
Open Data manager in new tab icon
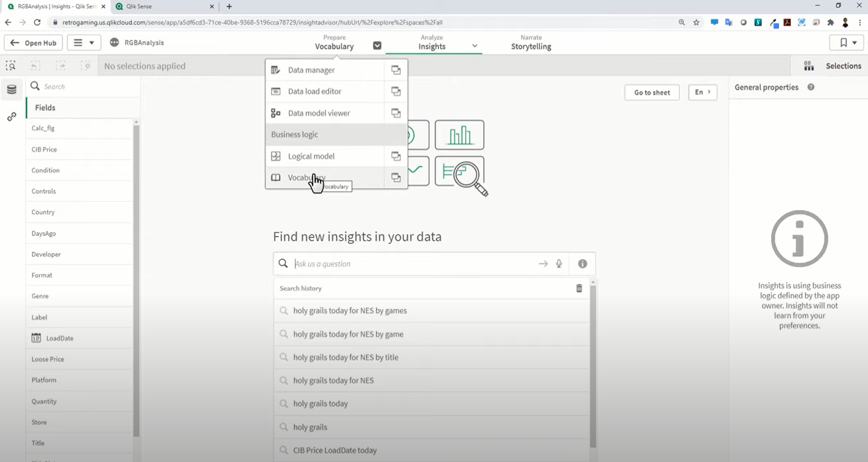click(396, 70)
